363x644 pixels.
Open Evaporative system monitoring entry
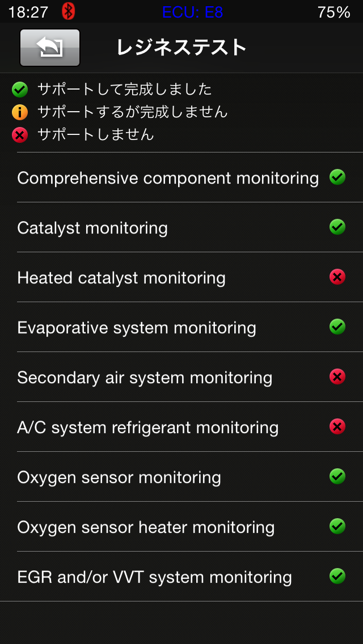(137, 328)
